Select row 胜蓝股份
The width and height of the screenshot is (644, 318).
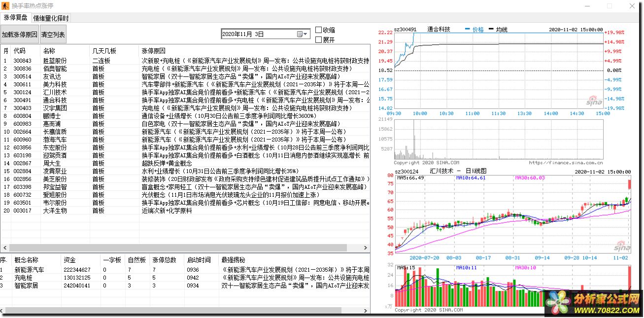pyautogui.click(x=185, y=61)
